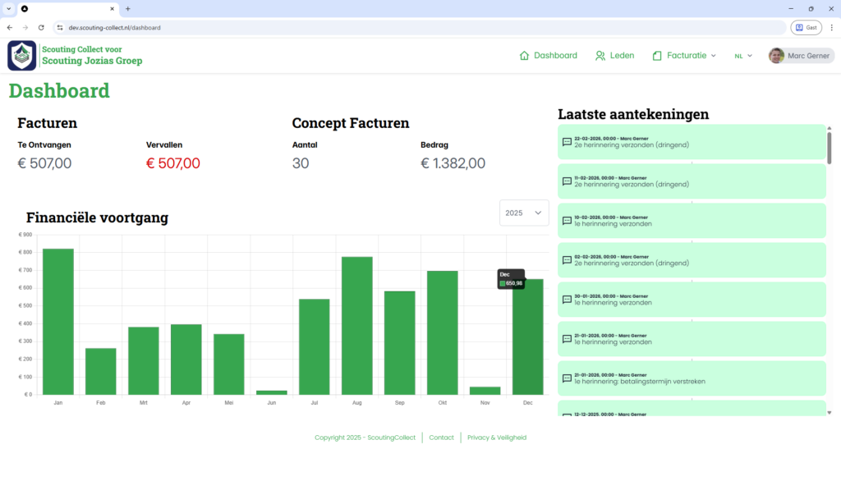Open site information in the address bar
Viewport: 841px width, 504px height.
[x=58, y=27]
